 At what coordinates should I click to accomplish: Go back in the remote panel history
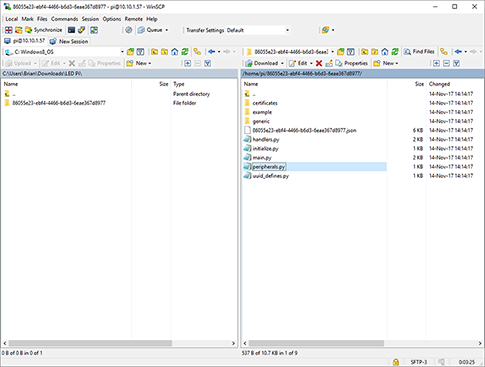tap(458, 52)
